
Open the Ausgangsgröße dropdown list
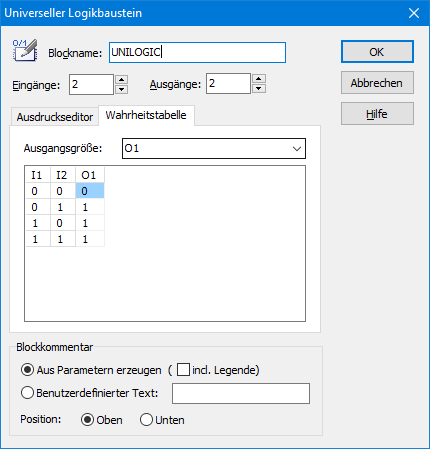click(x=214, y=148)
